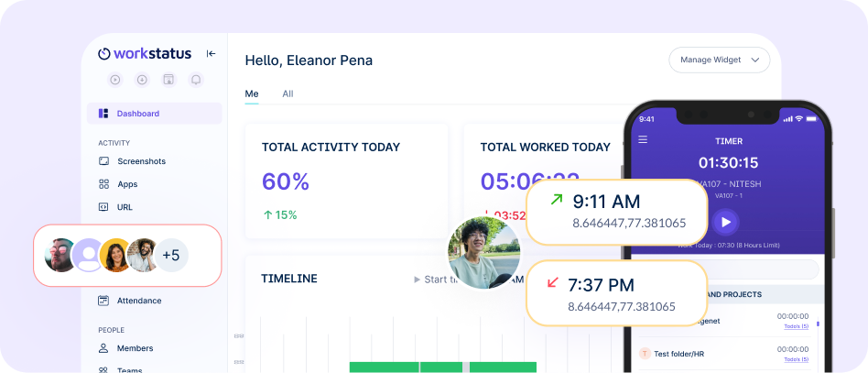Screen dimensions: 868x373
Task: Click the phone Wi-Fi status icon
Action: 798,118
